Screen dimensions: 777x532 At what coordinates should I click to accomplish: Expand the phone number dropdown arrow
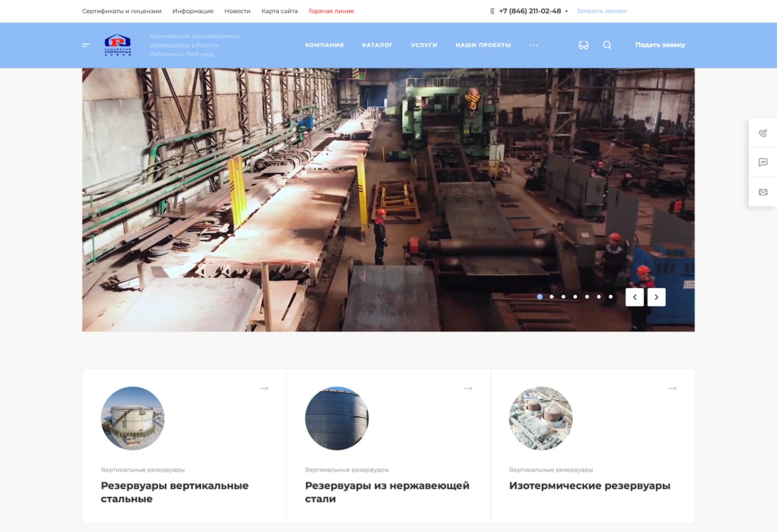click(x=566, y=12)
